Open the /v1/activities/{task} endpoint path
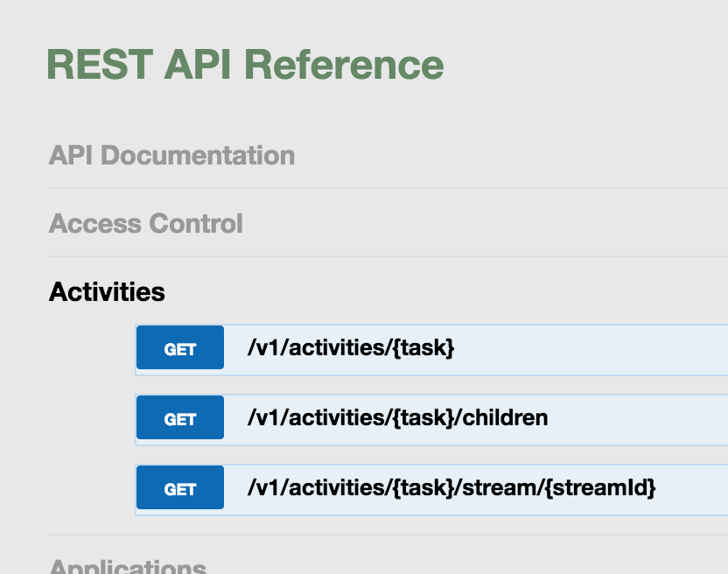Viewport: 728px width, 574px height. pyautogui.click(x=351, y=348)
